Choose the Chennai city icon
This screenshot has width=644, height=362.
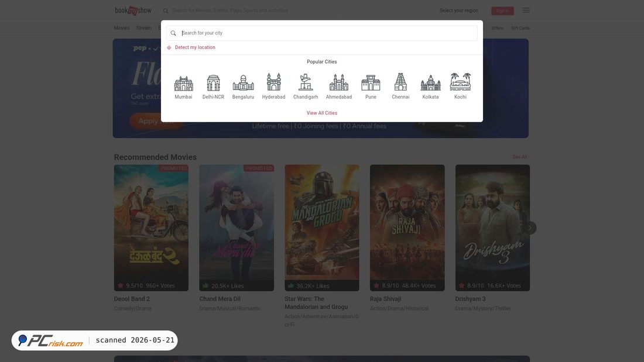400,82
